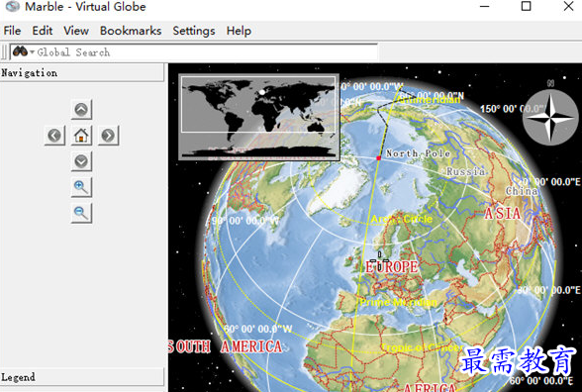Expand the Legend panel header

(81, 377)
